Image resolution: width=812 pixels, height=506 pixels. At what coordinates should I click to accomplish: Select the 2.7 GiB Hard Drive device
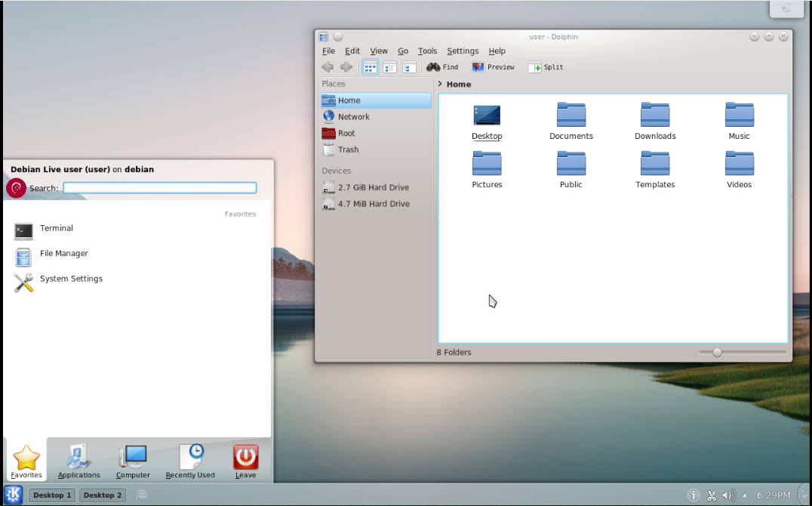point(373,187)
